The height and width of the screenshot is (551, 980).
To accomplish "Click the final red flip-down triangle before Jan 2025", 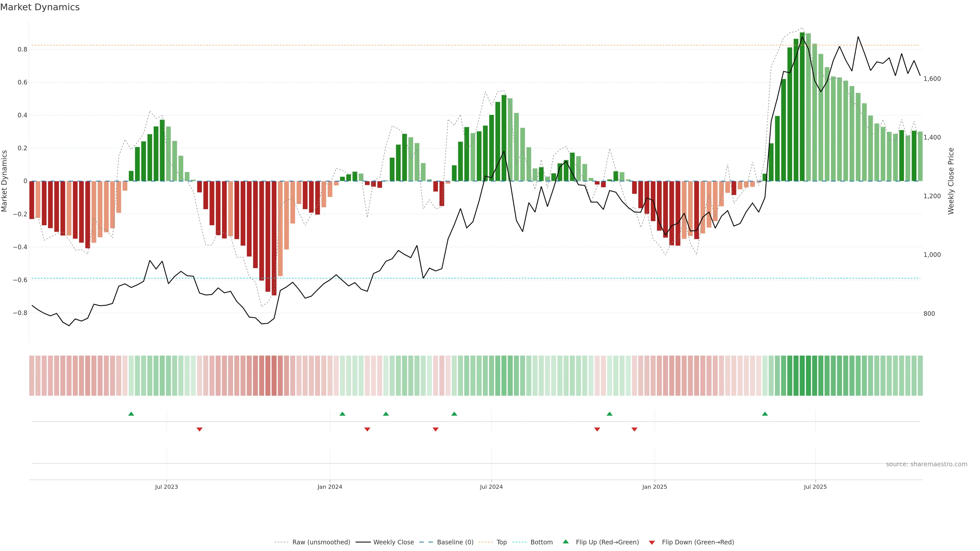I will 634,429.
